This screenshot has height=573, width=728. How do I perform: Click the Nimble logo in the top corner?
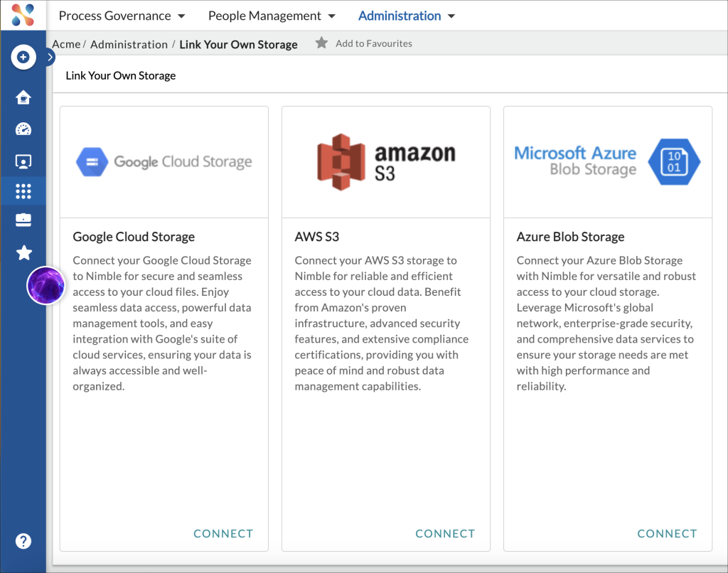23,15
